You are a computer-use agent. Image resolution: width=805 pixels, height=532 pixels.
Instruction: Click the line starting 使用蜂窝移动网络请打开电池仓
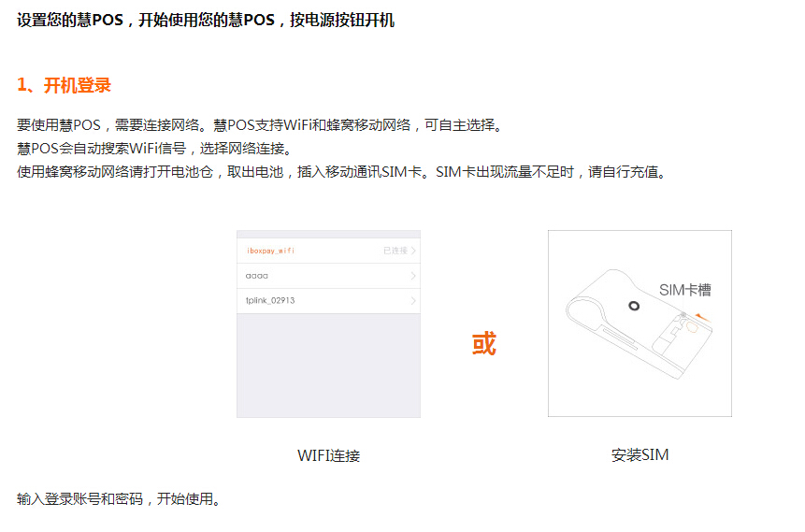341,172
